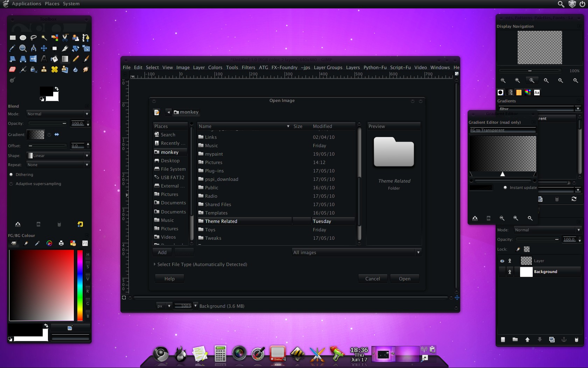Select the Paintbrush tool
The image size is (588, 368).
pos(86,59)
